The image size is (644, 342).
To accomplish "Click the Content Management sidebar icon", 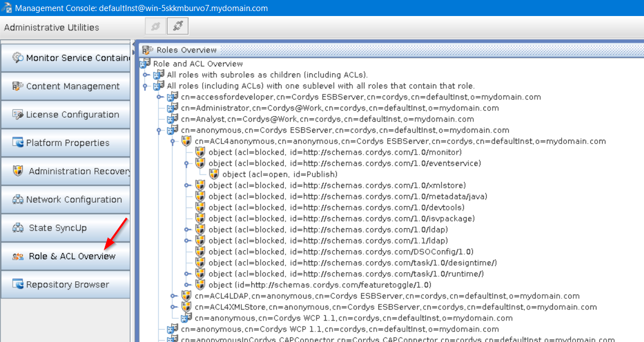I will (x=18, y=86).
